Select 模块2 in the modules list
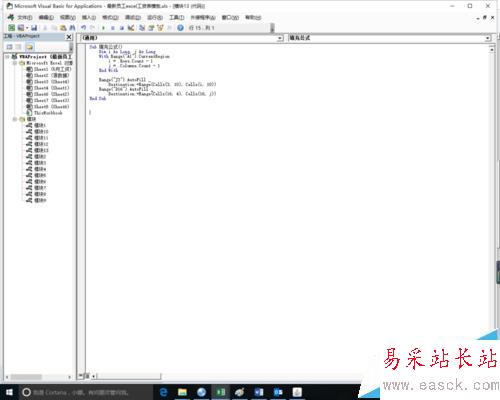500x400 pixels. [x=36, y=156]
